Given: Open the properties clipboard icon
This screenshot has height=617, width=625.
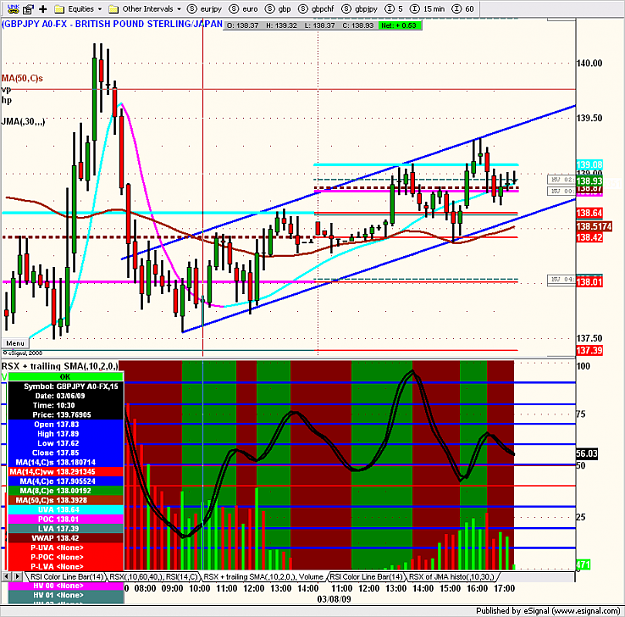Looking at the screenshot, I should pyautogui.click(x=28, y=9).
